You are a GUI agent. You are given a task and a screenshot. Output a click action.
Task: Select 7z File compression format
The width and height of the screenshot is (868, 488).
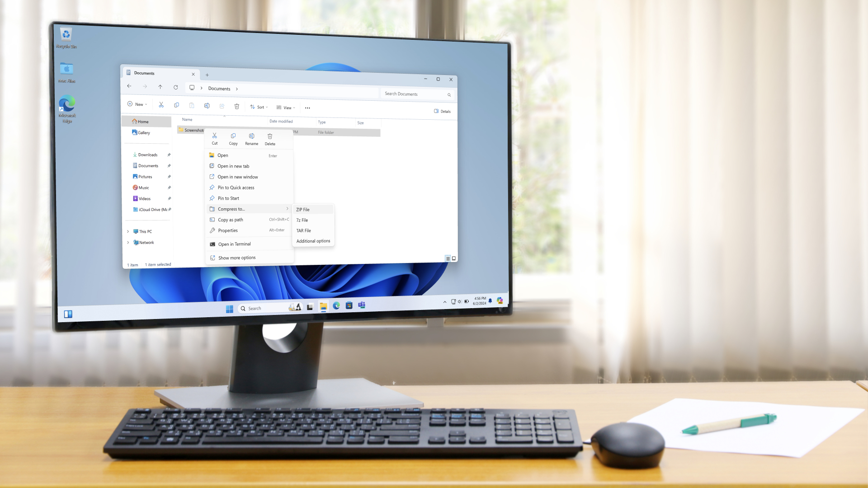[x=302, y=220]
